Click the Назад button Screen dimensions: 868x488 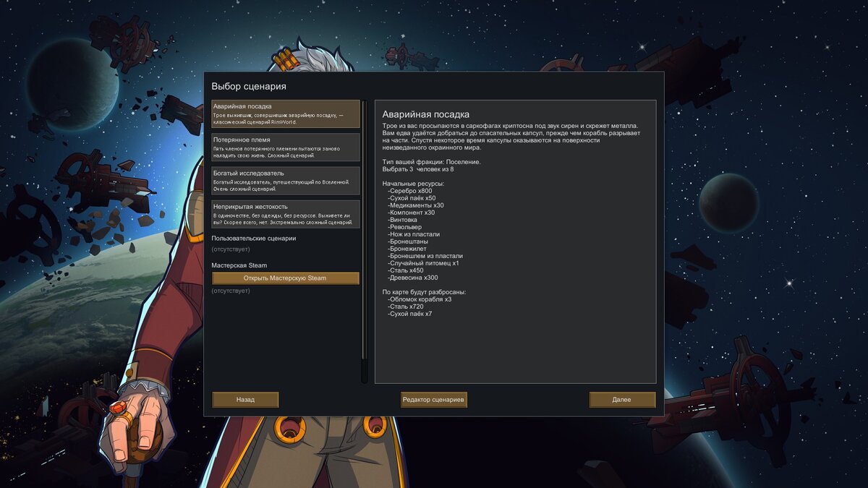(245, 400)
